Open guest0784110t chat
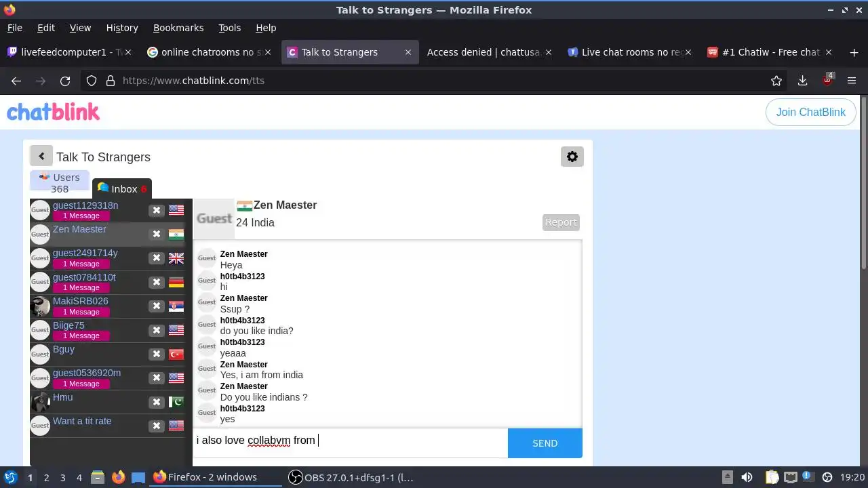This screenshot has width=868, height=488. 84,277
